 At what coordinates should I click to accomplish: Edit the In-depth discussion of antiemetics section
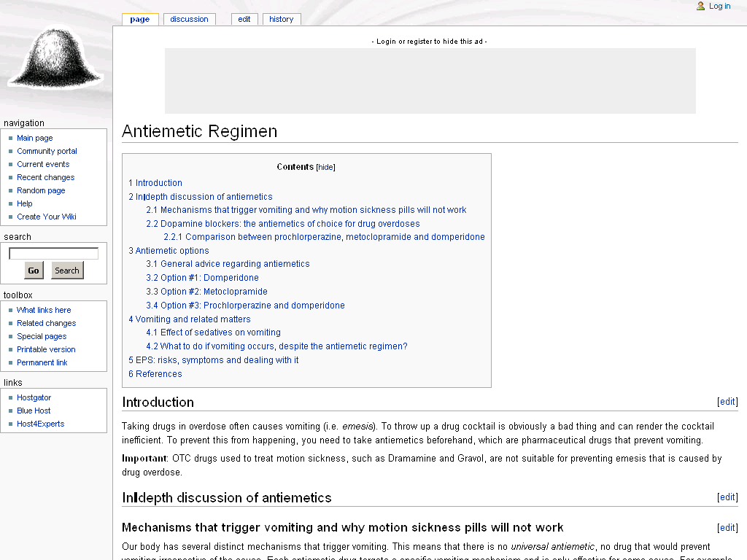[x=727, y=497]
